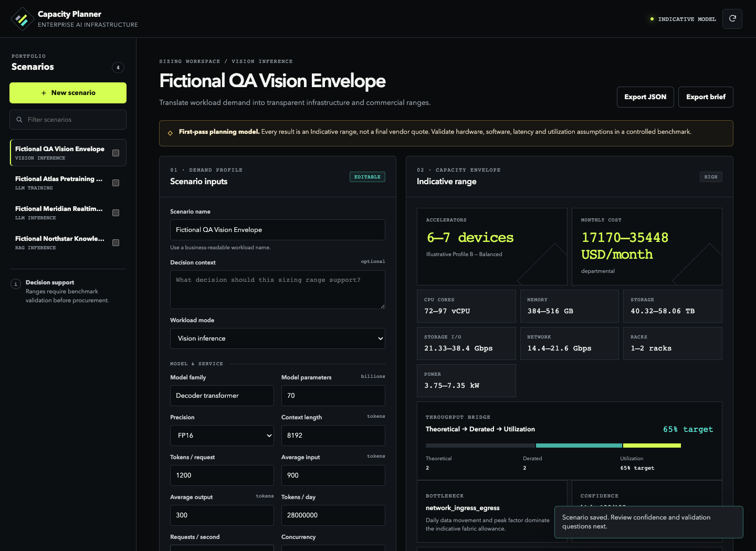Click the Illustrative Profile B – Balanced text
The height and width of the screenshot is (551, 756).
point(464,255)
